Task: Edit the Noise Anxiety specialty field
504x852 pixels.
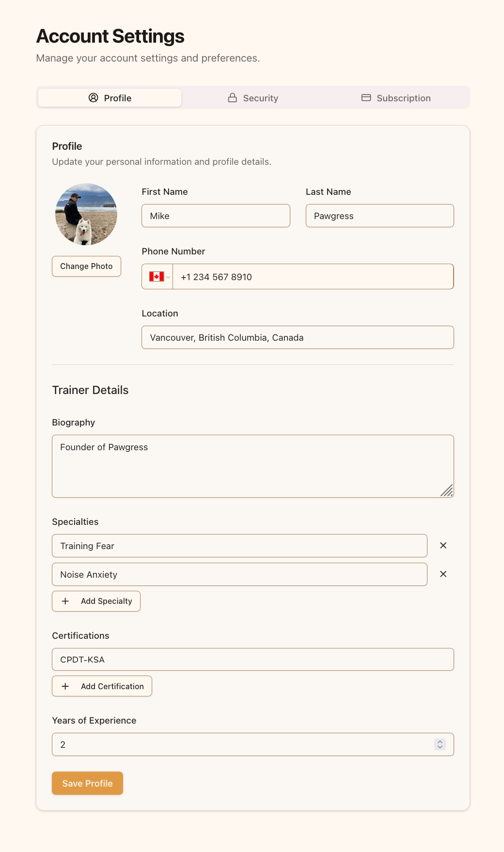Action: click(x=239, y=574)
